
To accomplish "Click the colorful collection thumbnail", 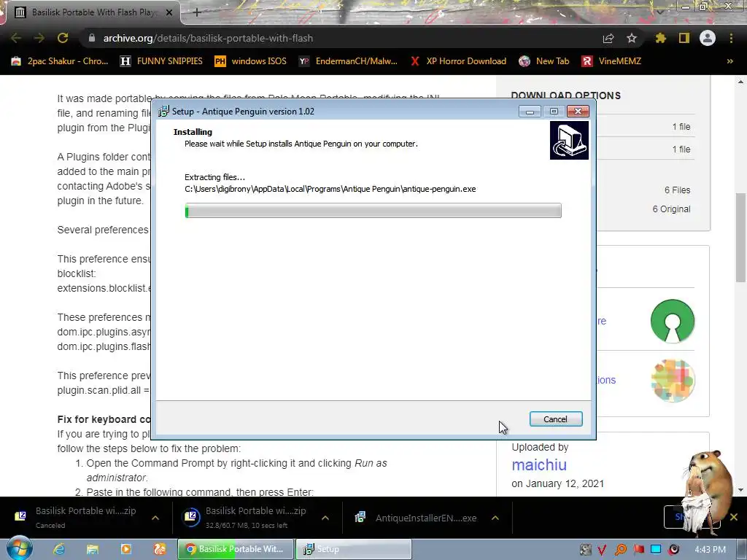I will point(672,381).
